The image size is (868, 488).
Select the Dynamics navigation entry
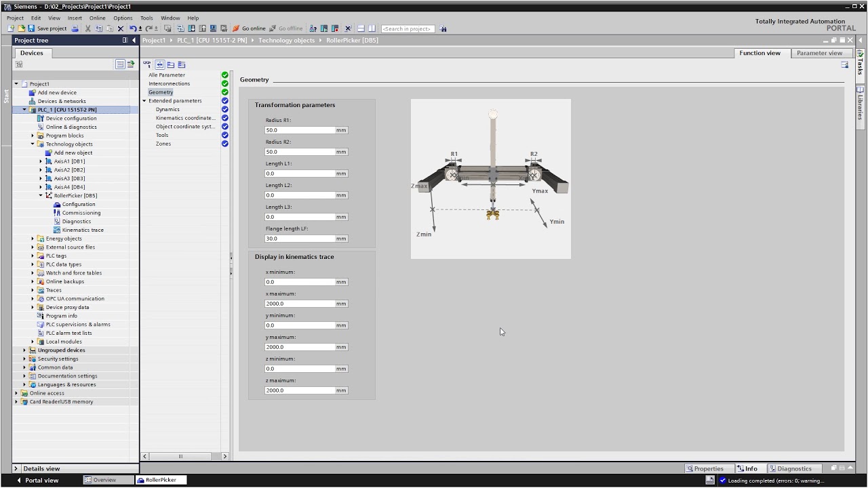[167, 109]
